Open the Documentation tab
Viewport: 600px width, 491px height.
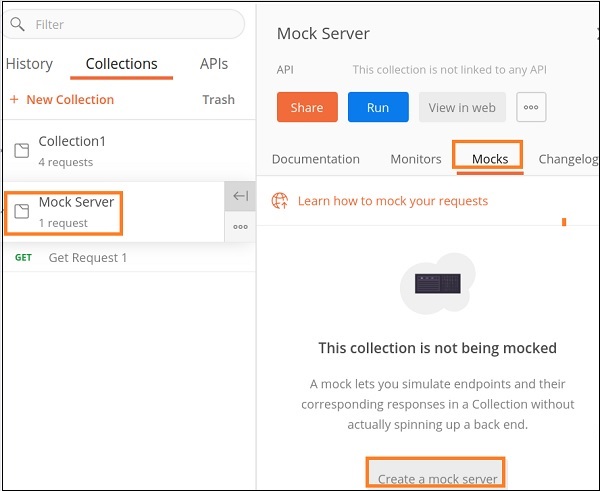point(315,159)
